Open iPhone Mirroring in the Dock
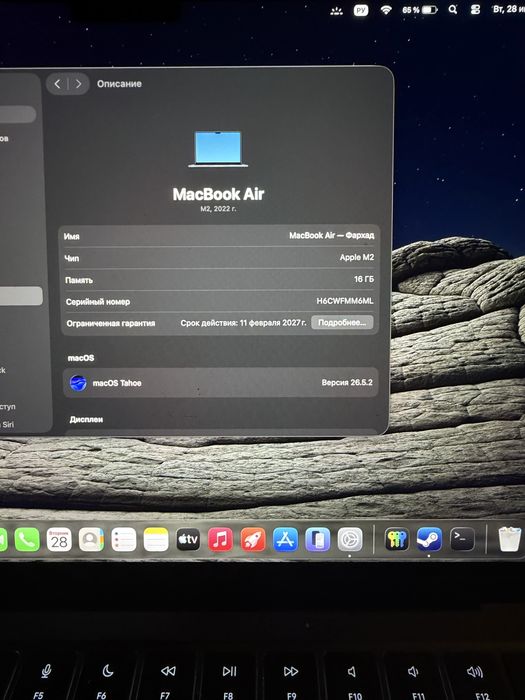 click(317, 540)
